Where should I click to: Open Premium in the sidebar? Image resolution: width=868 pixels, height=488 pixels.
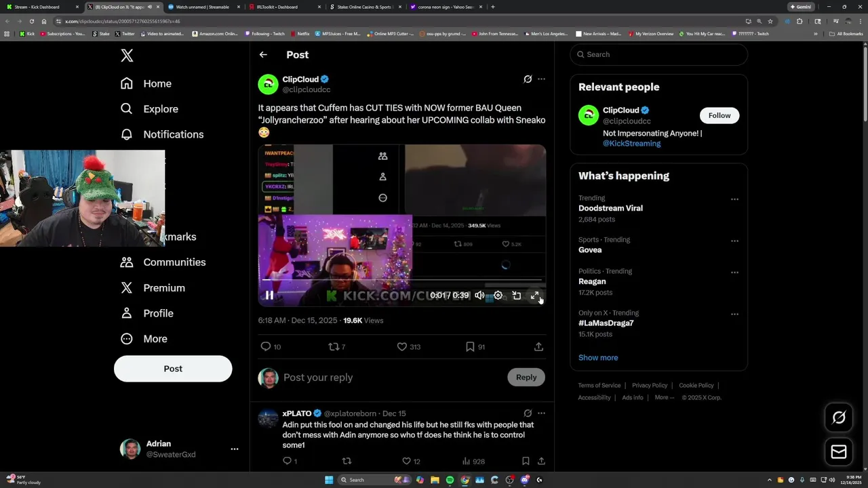[153, 287]
